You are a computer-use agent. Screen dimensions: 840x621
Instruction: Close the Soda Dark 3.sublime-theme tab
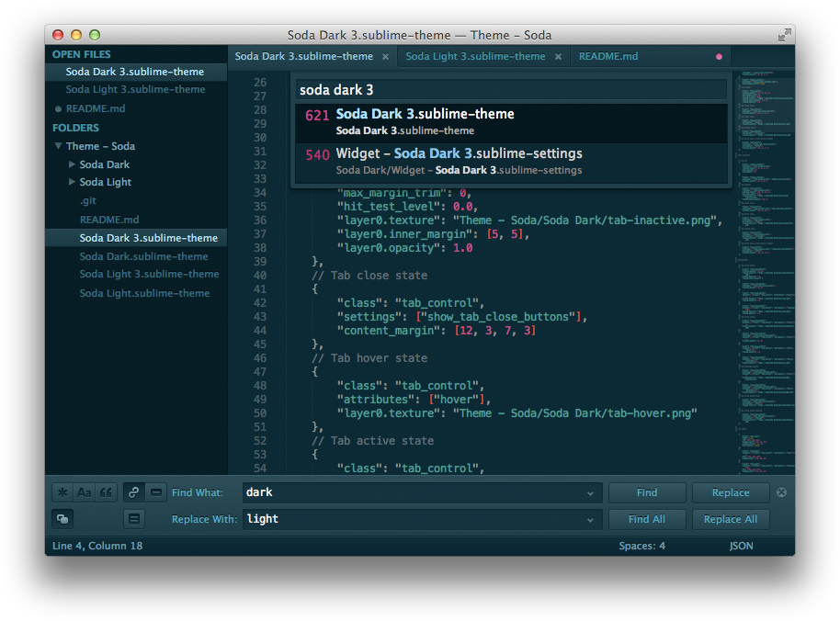click(385, 57)
